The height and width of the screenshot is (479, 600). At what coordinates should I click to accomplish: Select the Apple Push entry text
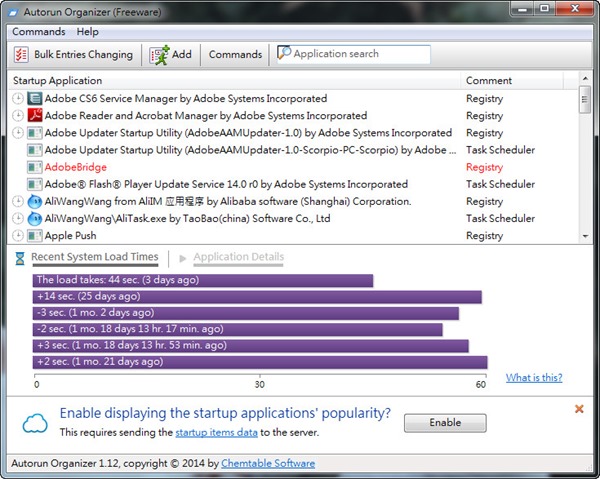(70, 236)
